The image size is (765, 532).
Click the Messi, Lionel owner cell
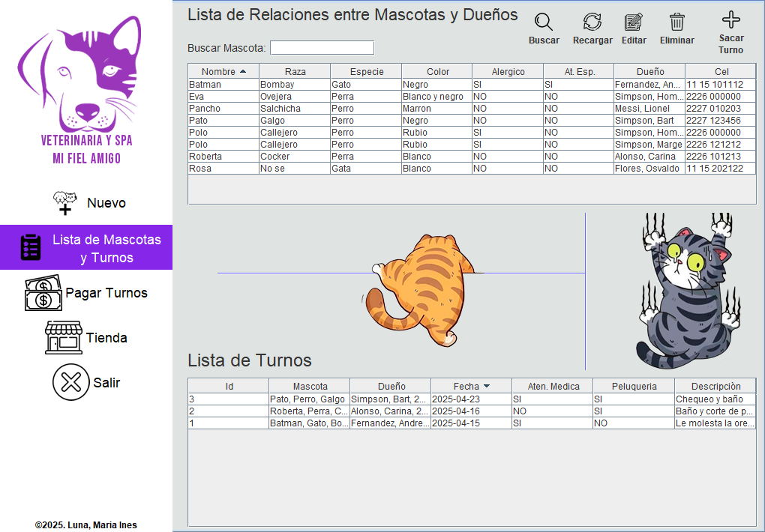point(649,108)
